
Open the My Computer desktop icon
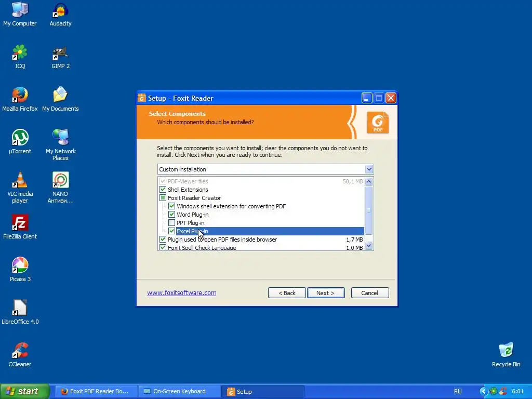tap(20, 14)
